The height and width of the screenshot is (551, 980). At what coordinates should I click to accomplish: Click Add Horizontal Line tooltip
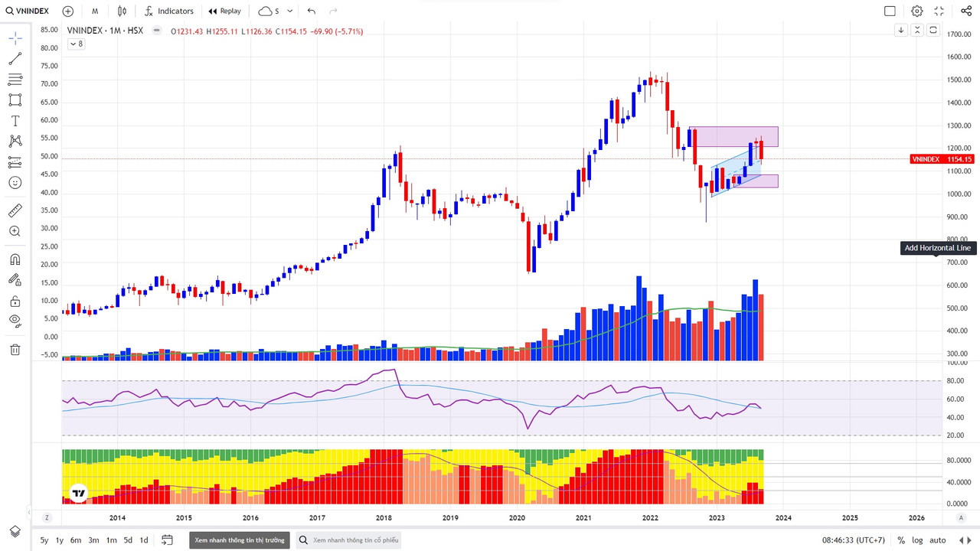click(x=937, y=248)
